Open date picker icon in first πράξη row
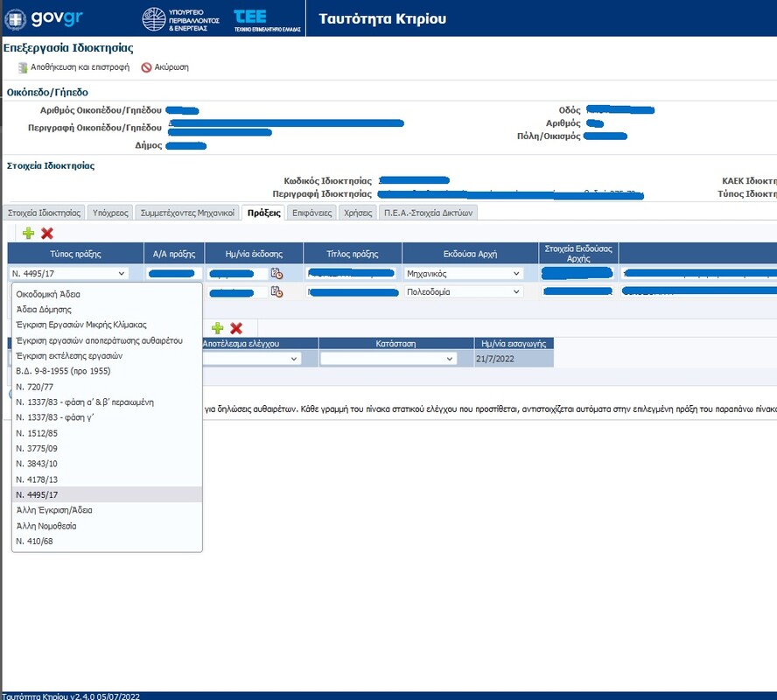 click(x=276, y=273)
